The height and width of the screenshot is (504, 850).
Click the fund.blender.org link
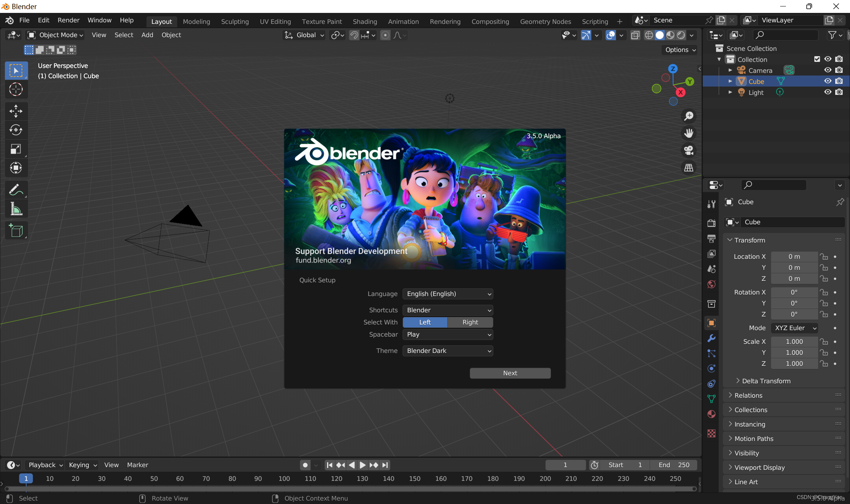(323, 260)
